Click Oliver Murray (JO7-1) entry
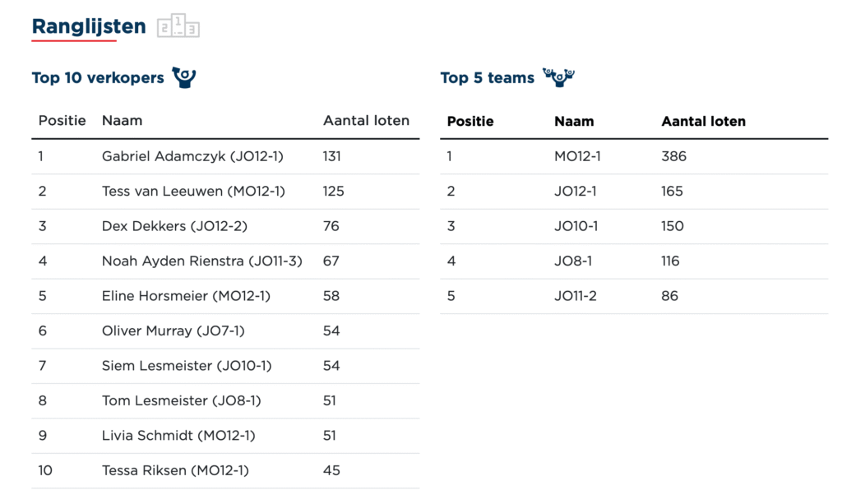The image size is (842, 504). click(x=173, y=331)
